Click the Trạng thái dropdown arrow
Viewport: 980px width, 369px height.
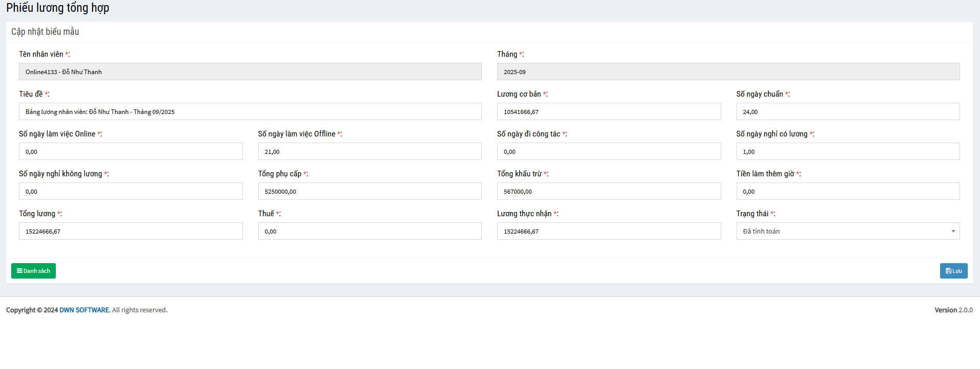pyautogui.click(x=953, y=232)
